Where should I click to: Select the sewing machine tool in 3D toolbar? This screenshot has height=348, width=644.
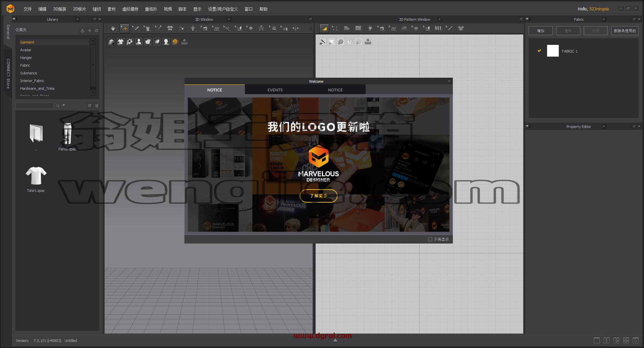coord(204,28)
